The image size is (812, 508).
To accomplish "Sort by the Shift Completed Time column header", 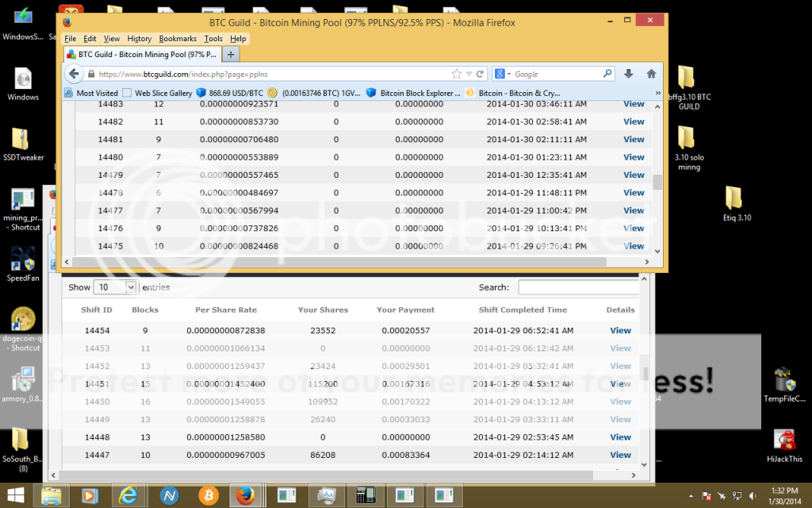I will click(523, 310).
